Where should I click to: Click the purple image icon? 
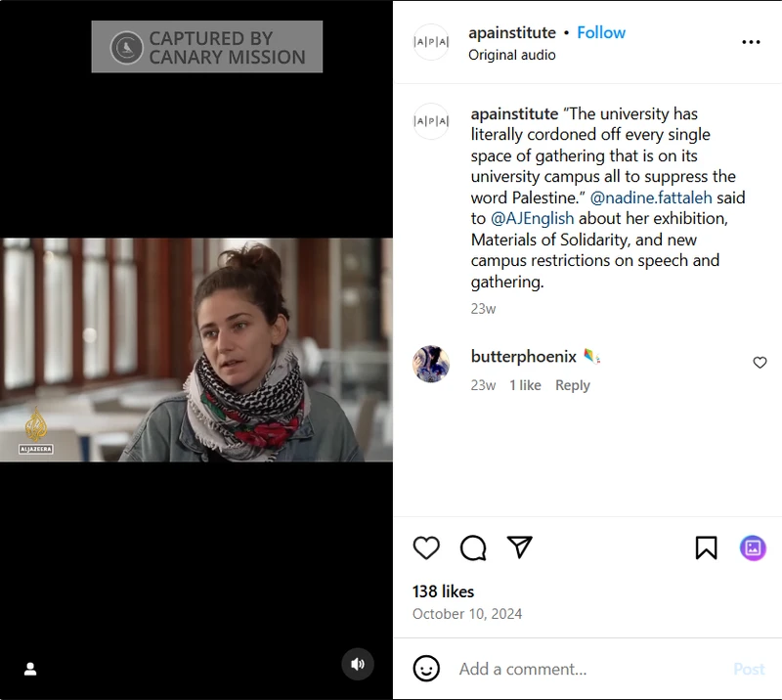[753, 547]
